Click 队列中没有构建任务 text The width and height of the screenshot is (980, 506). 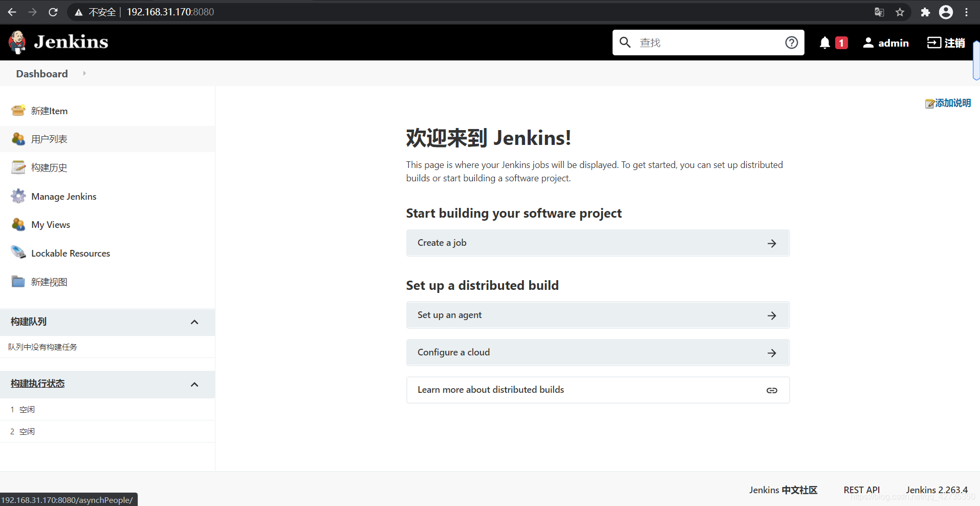pos(42,347)
